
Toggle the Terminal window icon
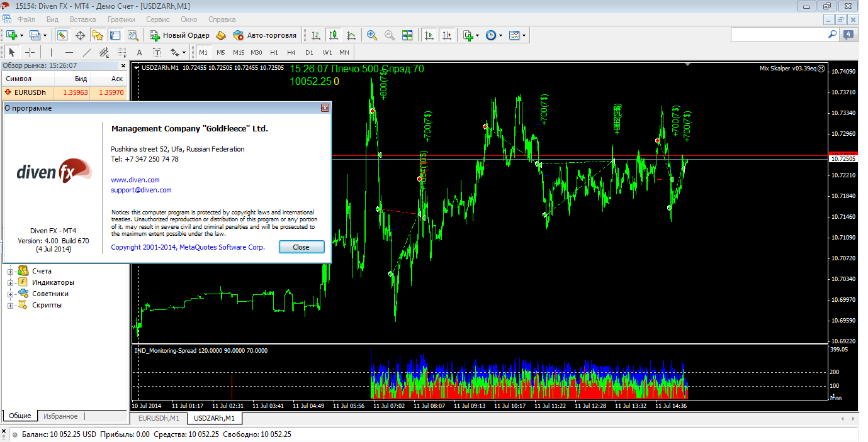[x=115, y=35]
